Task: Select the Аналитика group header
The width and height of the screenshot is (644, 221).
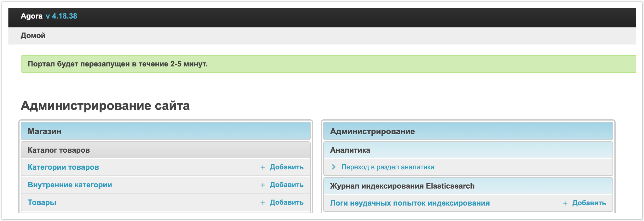Action: click(350, 150)
